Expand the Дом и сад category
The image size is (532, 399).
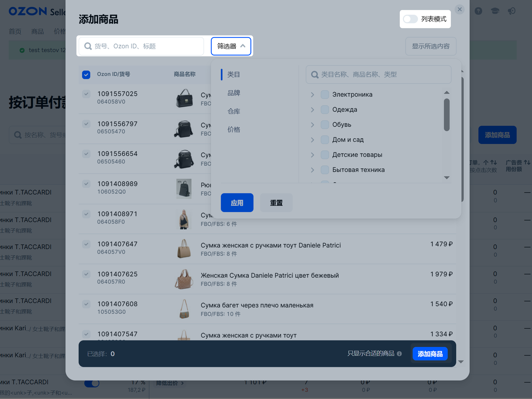[312, 140]
